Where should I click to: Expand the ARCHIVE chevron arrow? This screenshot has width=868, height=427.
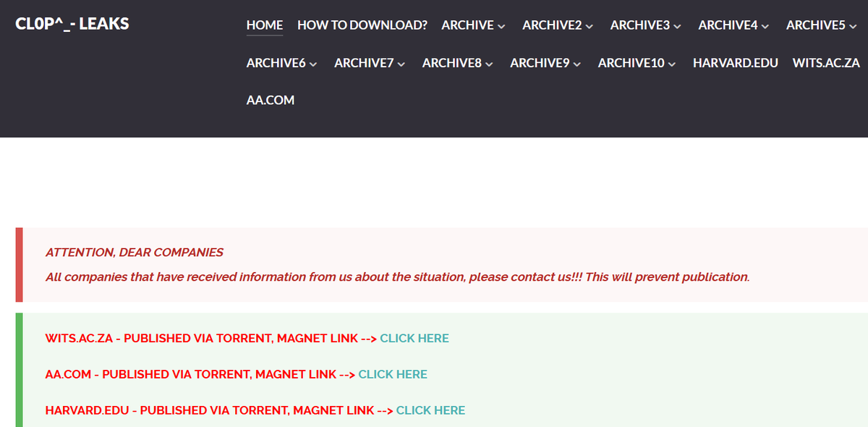coord(502,26)
